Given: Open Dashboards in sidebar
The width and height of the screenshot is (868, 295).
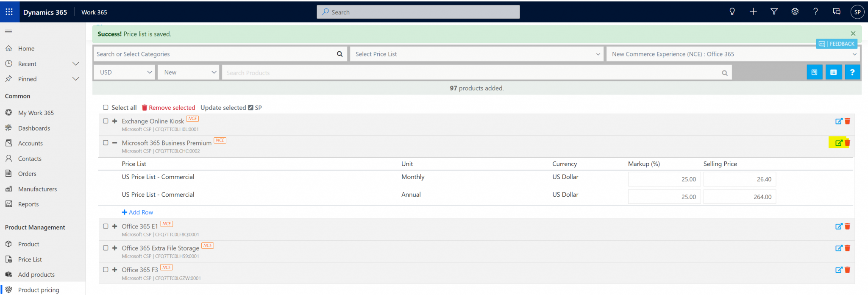Looking at the screenshot, I should (x=34, y=128).
